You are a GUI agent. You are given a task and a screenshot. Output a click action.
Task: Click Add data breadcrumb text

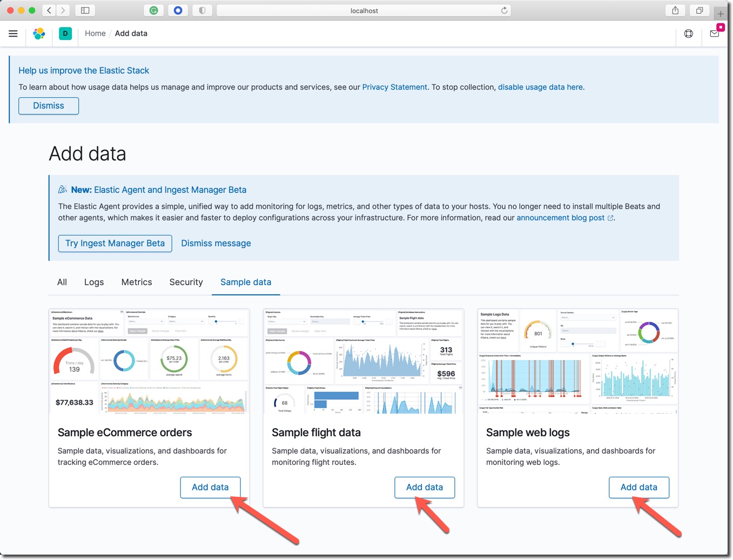(131, 33)
